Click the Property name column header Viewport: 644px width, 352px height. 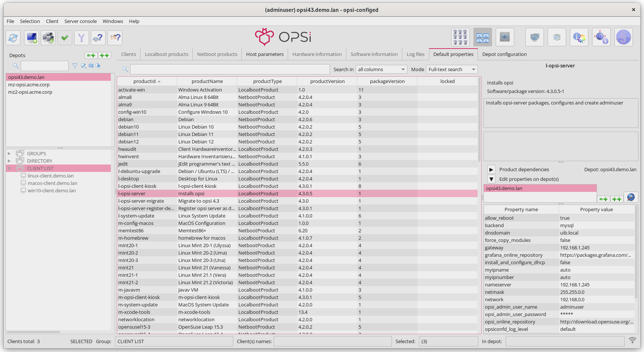pos(521,209)
